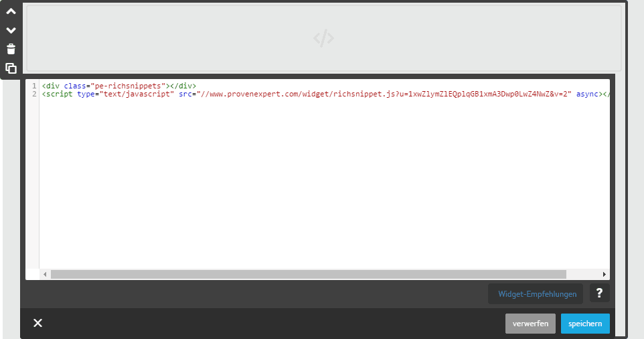Click the async attribute in the script tag
The image size is (644, 339).
pos(586,94)
